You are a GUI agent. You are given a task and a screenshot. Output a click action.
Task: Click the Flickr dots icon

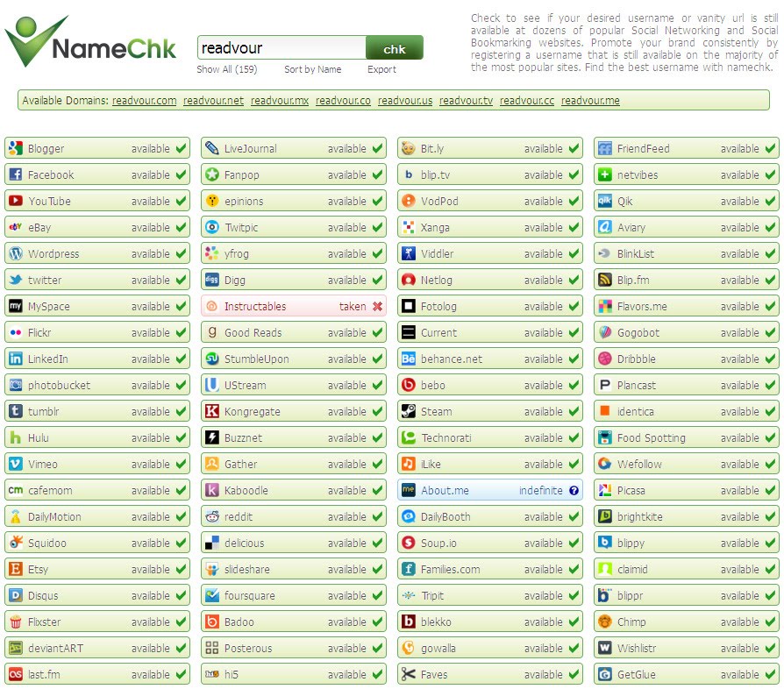coord(16,332)
